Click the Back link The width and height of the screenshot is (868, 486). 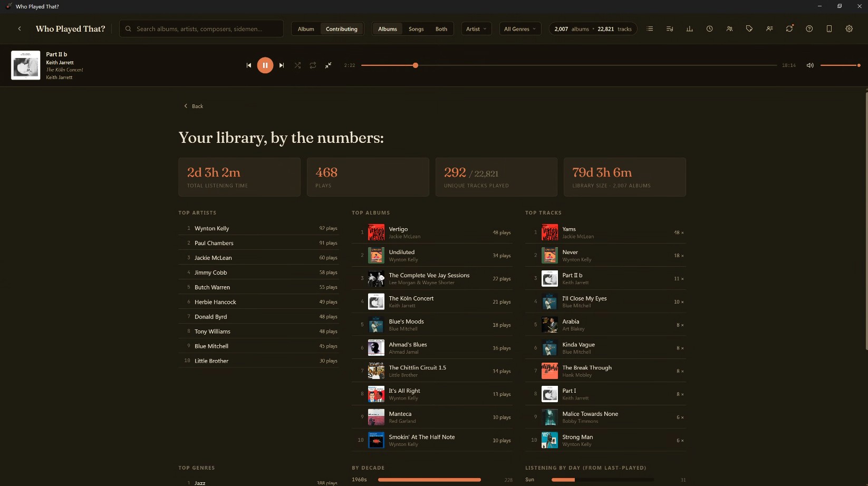coord(194,106)
